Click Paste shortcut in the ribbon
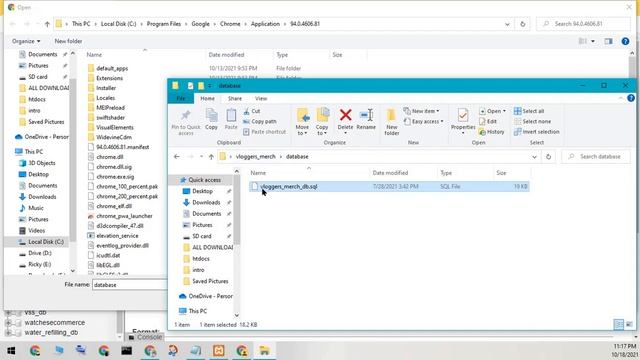640x360 pixels. point(264,132)
